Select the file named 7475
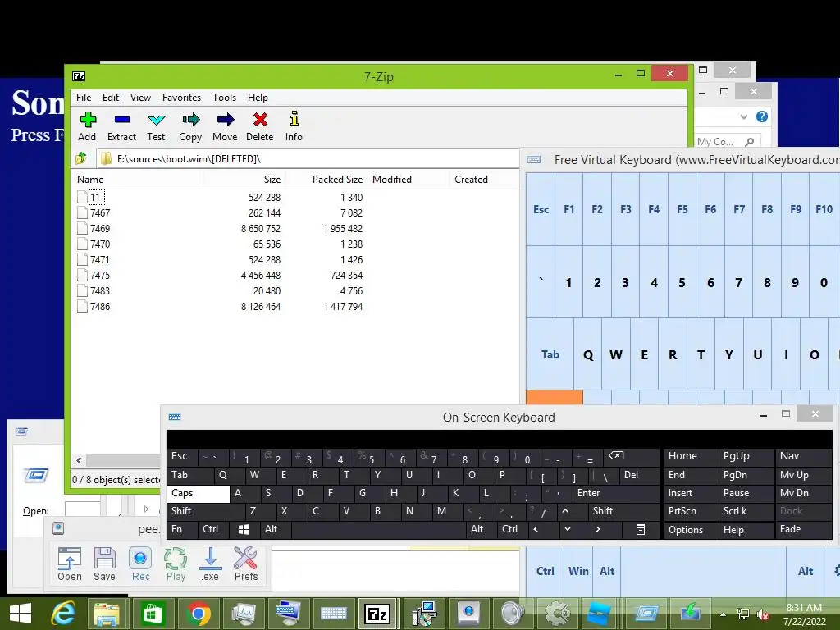Image resolution: width=840 pixels, height=630 pixels. [x=99, y=276]
